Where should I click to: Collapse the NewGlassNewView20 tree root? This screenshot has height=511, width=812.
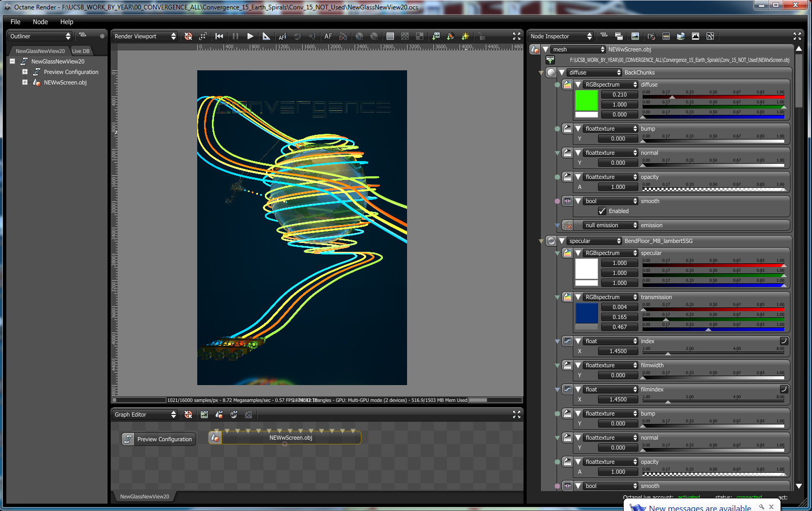point(12,61)
